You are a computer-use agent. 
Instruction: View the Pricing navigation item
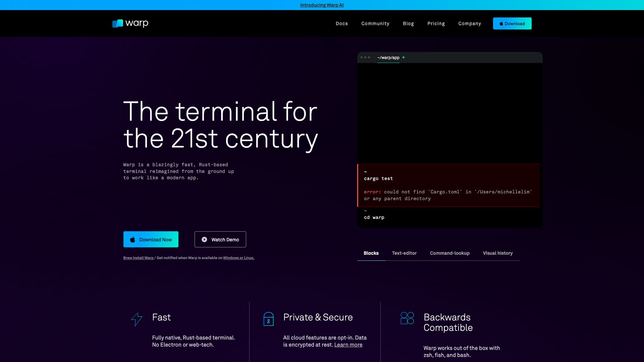(x=436, y=23)
